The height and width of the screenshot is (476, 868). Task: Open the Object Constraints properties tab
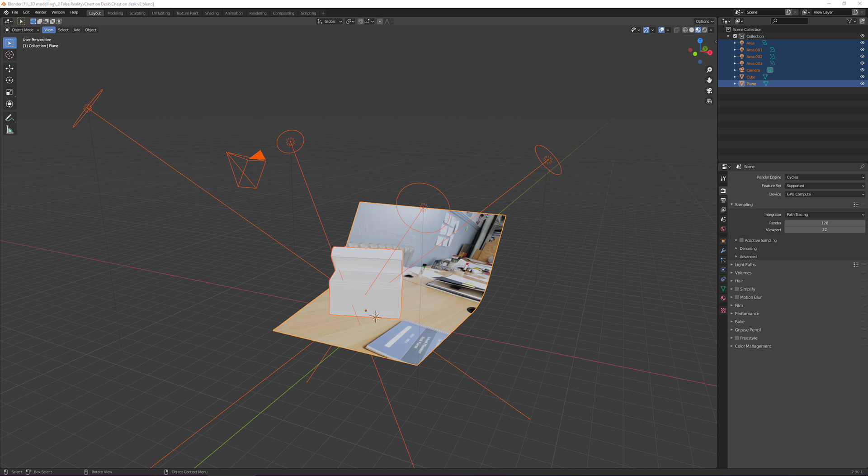pyautogui.click(x=723, y=279)
